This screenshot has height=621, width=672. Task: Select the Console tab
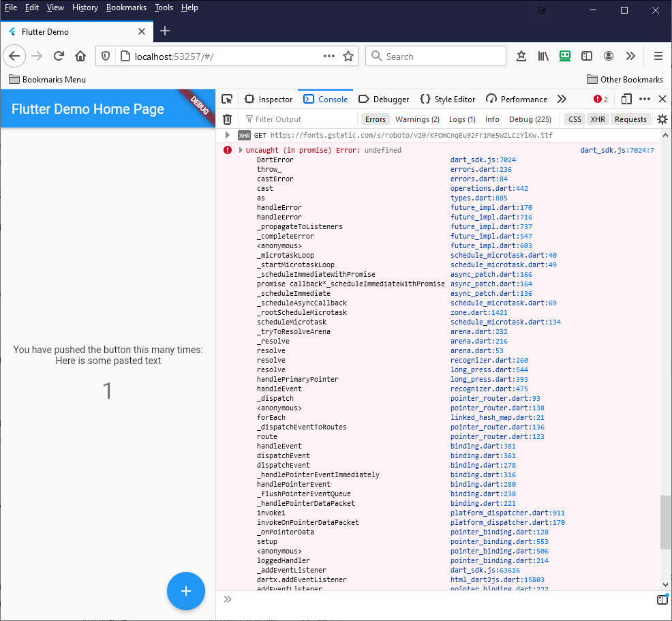[x=325, y=100]
